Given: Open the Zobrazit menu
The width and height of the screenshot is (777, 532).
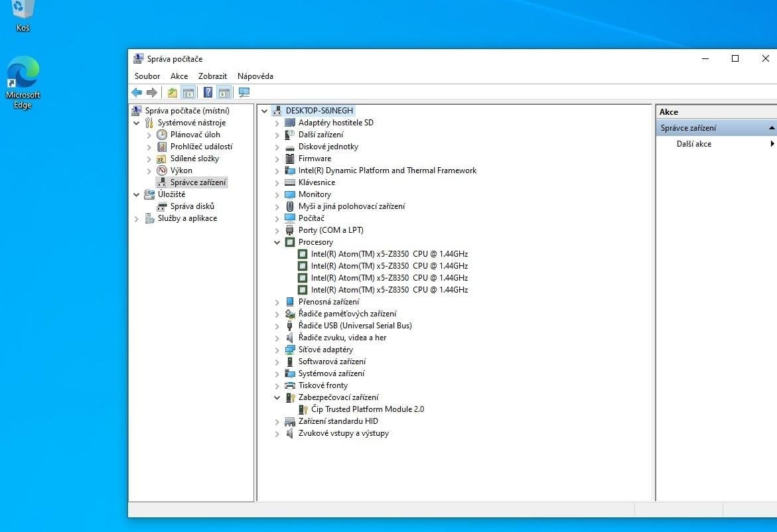Looking at the screenshot, I should point(212,76).
